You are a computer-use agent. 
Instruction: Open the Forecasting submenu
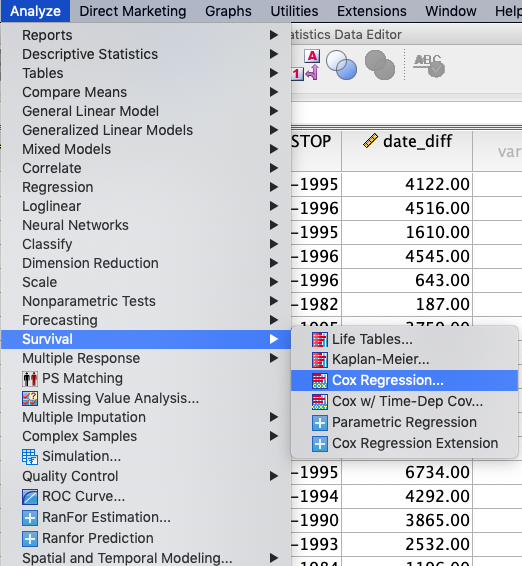pos(146,320)
